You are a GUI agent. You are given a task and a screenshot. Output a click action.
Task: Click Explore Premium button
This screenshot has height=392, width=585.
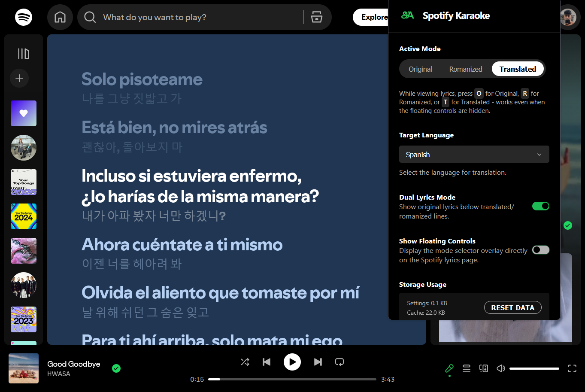(371, 17)
